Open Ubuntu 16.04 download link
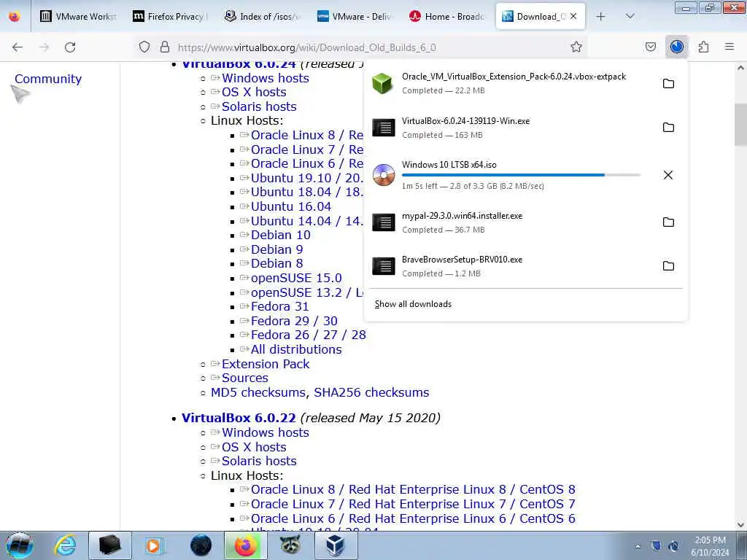Viewport: 747px width, 560px height. [291, 206]
